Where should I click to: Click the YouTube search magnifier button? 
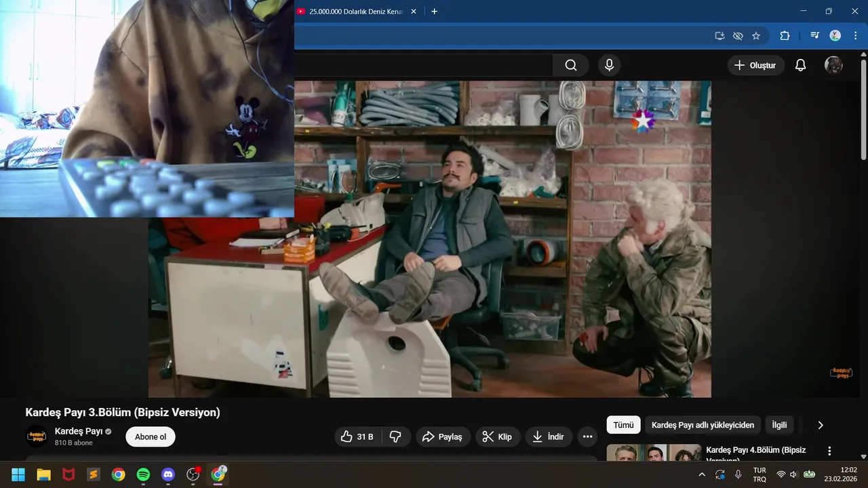click(x=571, y=65)
